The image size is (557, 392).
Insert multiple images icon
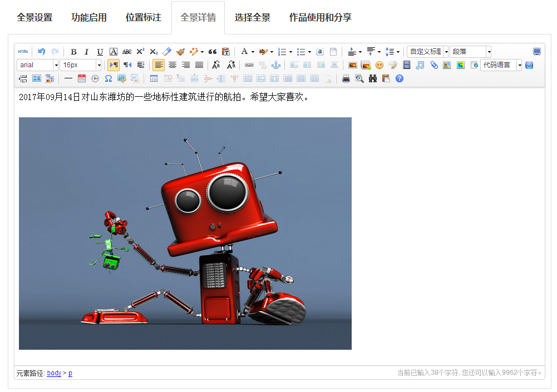point(366,65)
